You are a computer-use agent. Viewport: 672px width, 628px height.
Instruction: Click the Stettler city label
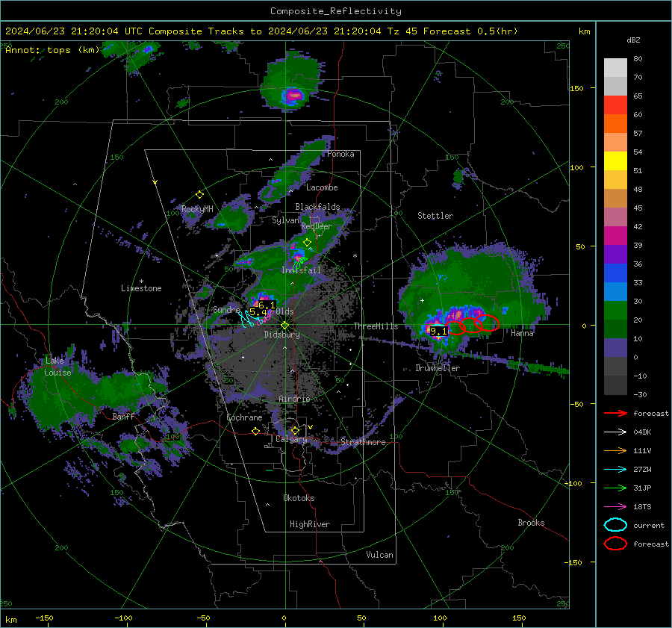pos(435,216)
